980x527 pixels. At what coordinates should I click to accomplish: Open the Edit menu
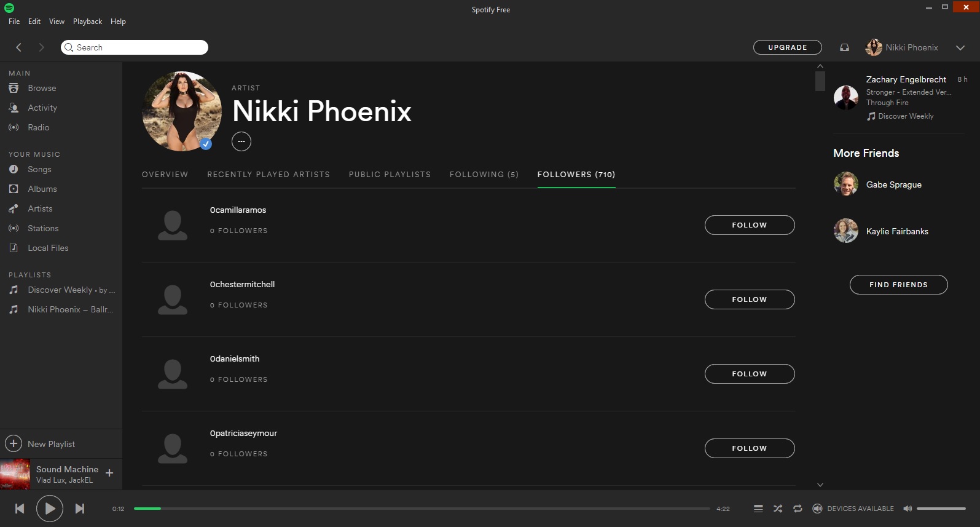coord(34,22)
